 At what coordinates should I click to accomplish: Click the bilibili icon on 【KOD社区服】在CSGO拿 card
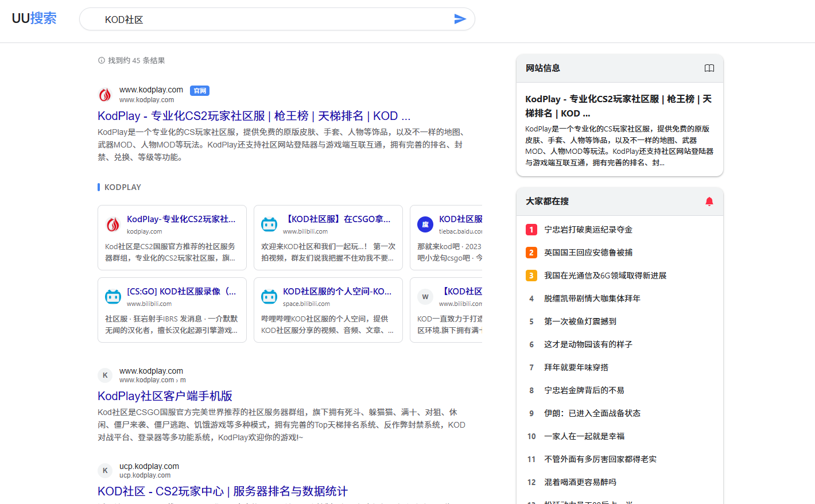[269, 224]
